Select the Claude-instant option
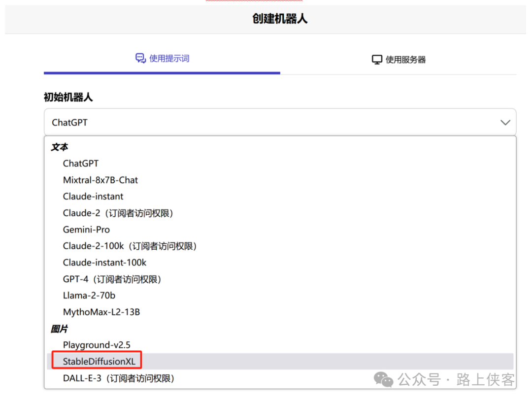Screen dimensions: 532x401 [280, 197]
